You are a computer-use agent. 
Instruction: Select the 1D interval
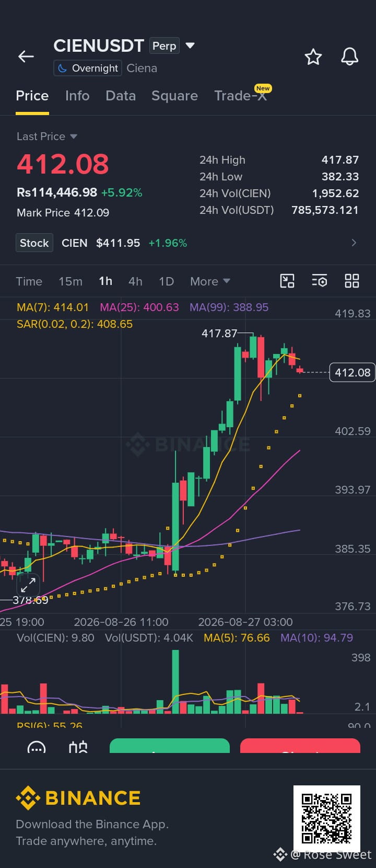click(x=166, y=281)
